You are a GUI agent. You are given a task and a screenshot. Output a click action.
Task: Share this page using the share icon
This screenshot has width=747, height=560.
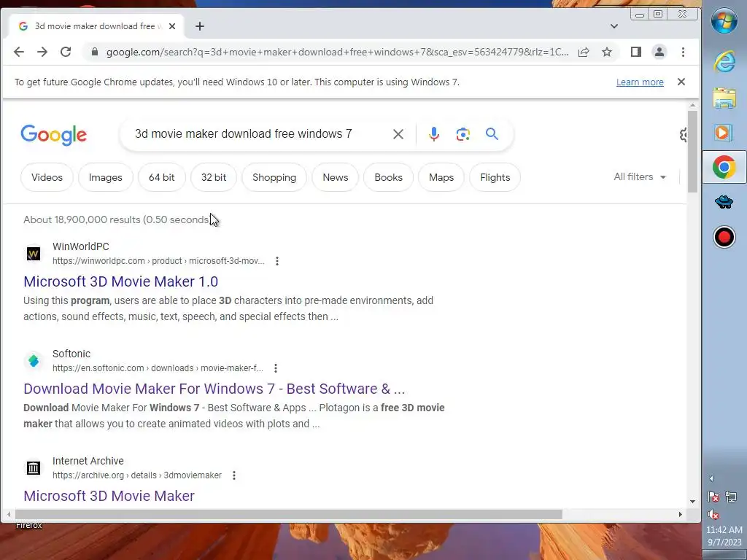pos(584,52)
